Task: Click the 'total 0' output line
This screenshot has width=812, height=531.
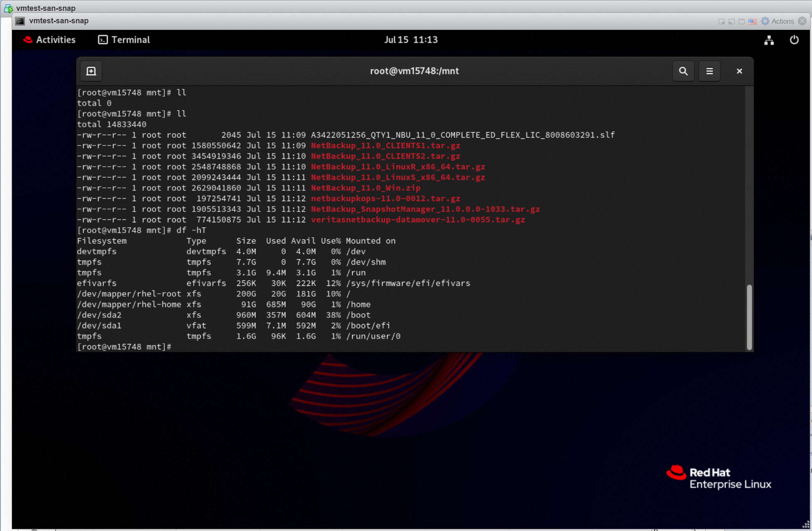Action: pos(94,103)
